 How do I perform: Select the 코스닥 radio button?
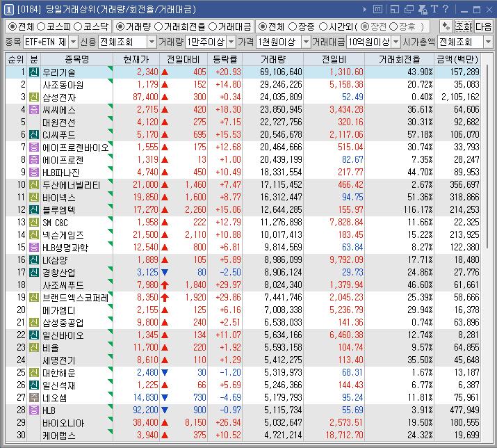pyautogui.click(x=78, y=26)
